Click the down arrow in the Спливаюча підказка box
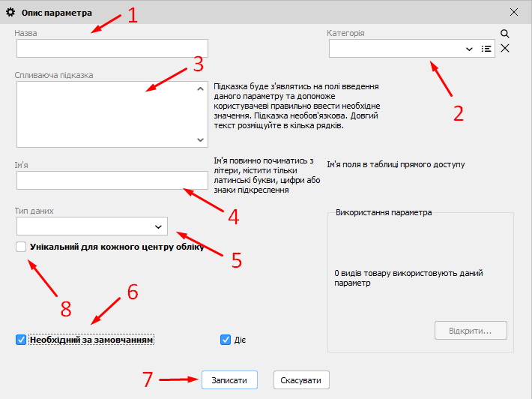The image size is (532, 399). pos(200,139)
